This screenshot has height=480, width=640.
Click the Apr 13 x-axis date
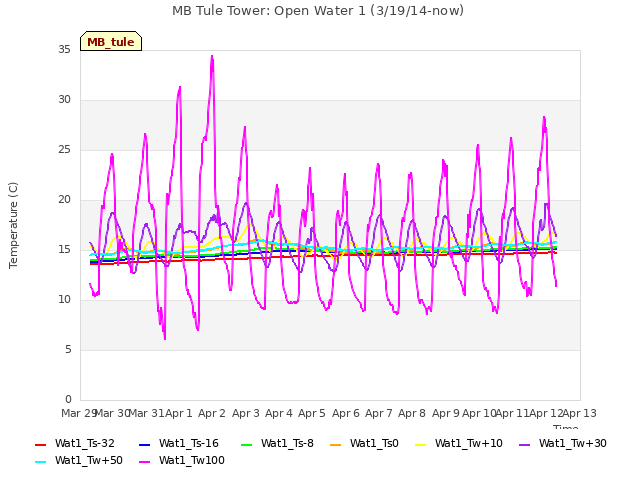pyautogui.click(x=580, y=413)
